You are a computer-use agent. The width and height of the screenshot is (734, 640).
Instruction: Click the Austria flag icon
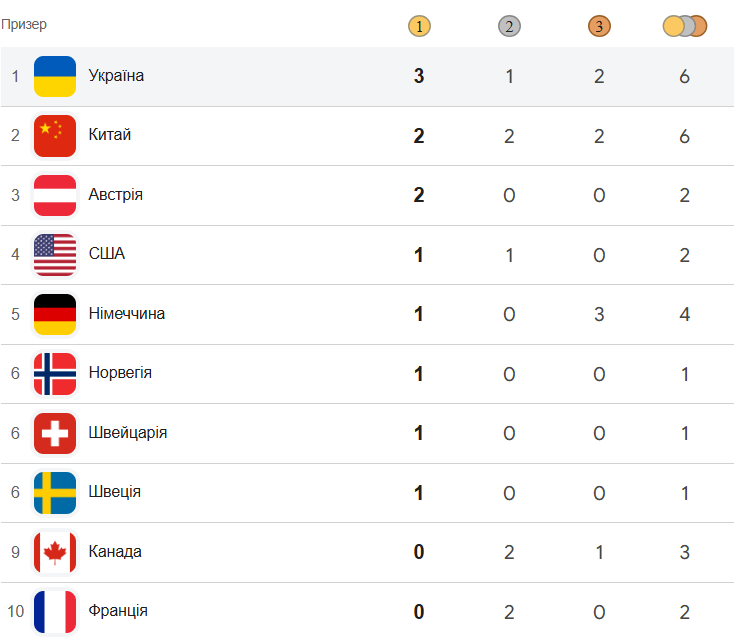(55, 195)
